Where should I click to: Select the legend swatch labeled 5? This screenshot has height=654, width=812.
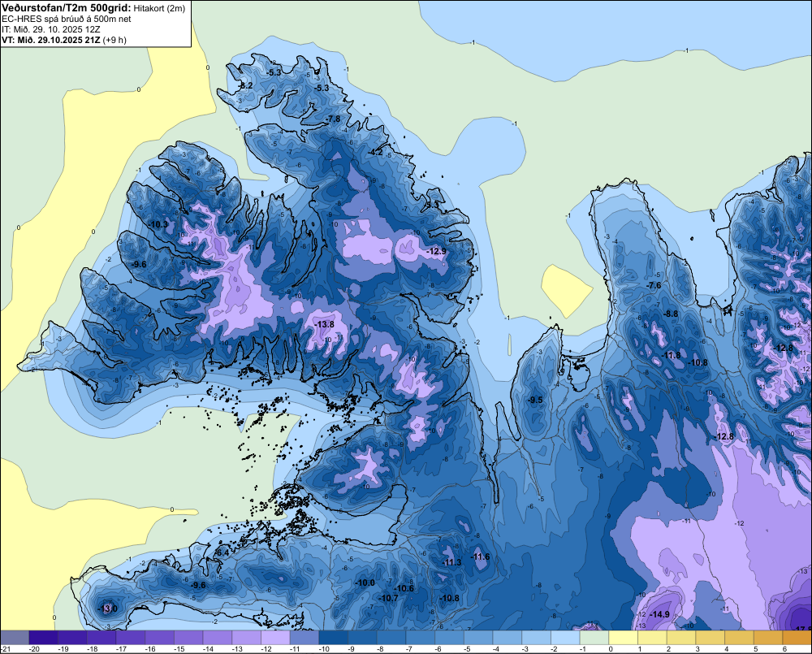point(768,637)
